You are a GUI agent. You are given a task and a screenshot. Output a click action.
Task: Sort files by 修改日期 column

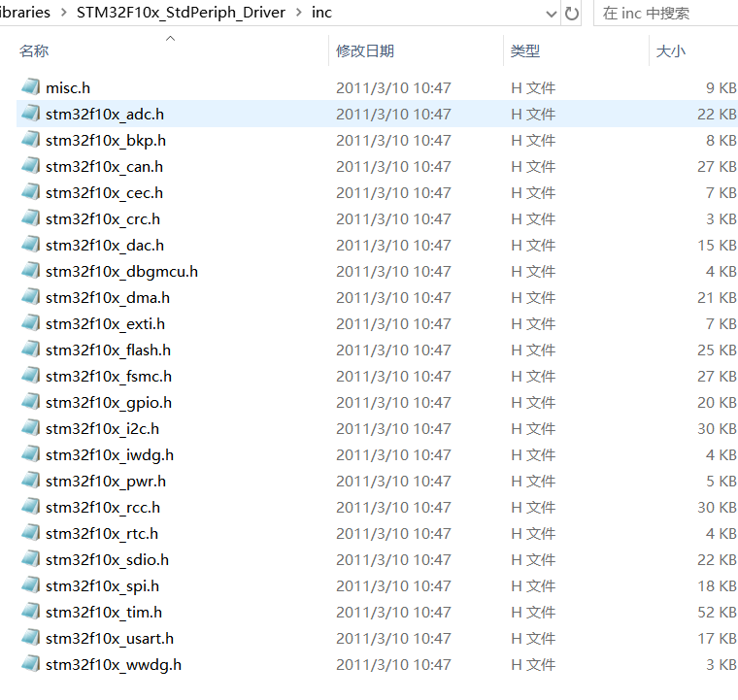click(x=365, y=50)
